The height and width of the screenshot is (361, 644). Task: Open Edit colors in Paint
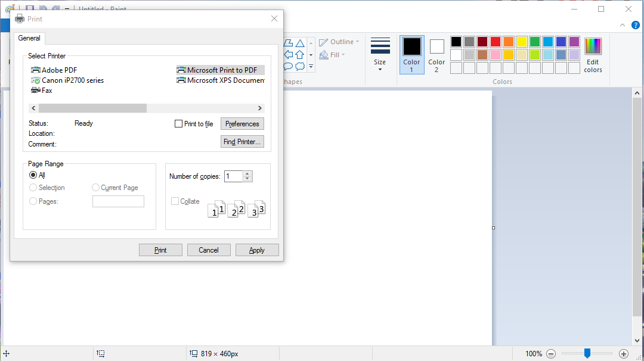(x=593, y=55)
